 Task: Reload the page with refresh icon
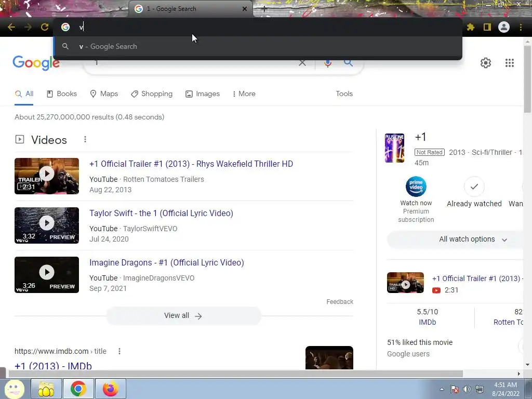point(45,27)
